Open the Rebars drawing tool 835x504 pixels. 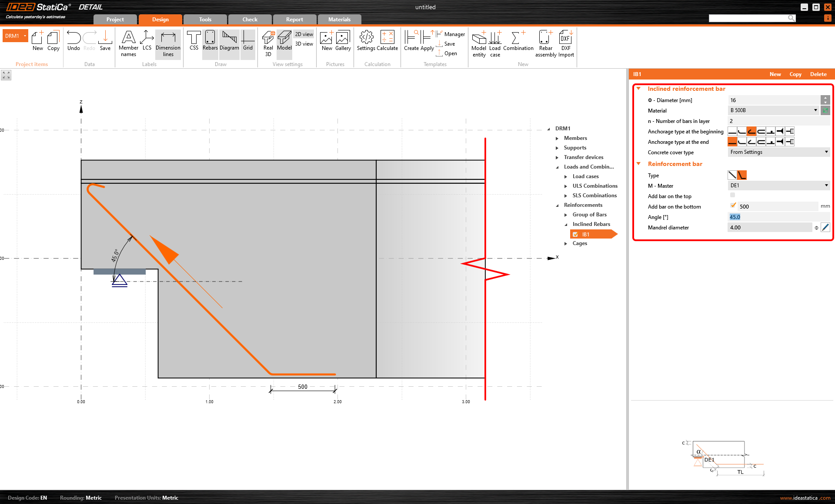210,41
